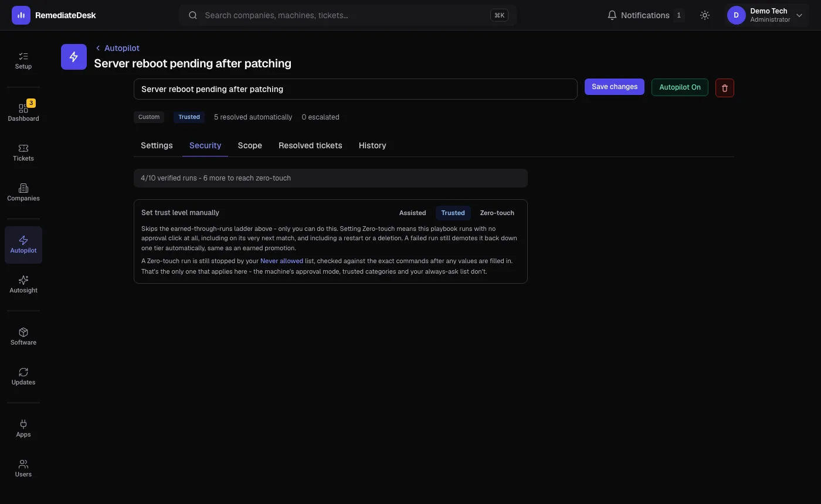Go to Tickets in the sidebar
This screenshot has height=504, width=821.
[23, 152]
